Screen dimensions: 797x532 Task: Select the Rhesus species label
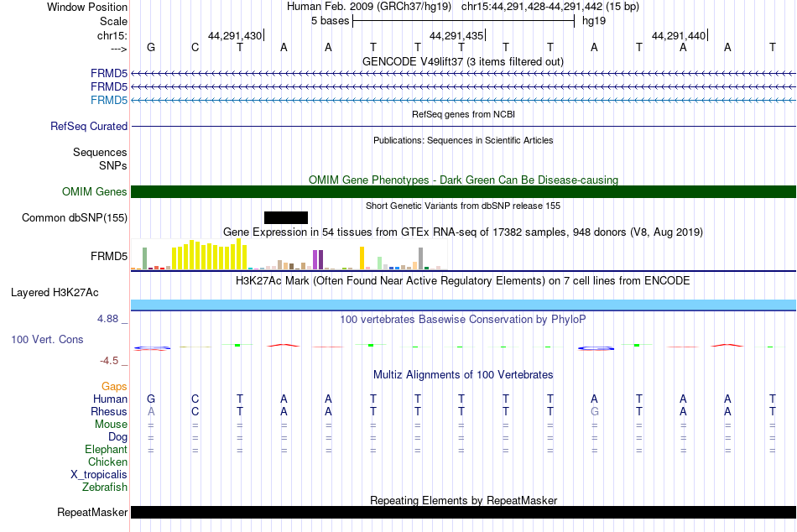[x=109, y=411]
